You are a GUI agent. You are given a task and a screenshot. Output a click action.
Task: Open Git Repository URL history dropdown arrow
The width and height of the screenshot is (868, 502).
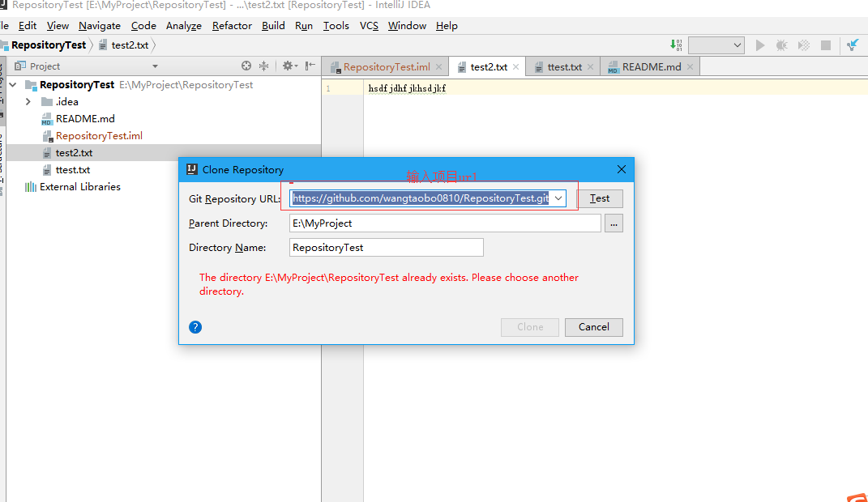558,198
